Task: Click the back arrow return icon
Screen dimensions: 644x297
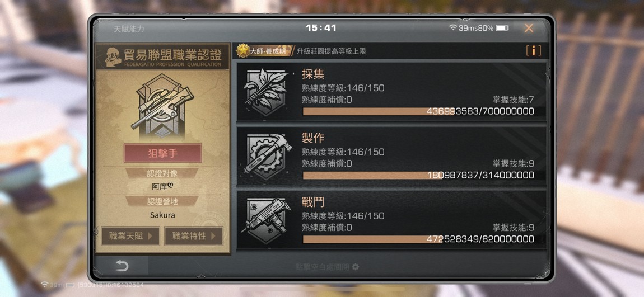Action: [x=122, y=266]
